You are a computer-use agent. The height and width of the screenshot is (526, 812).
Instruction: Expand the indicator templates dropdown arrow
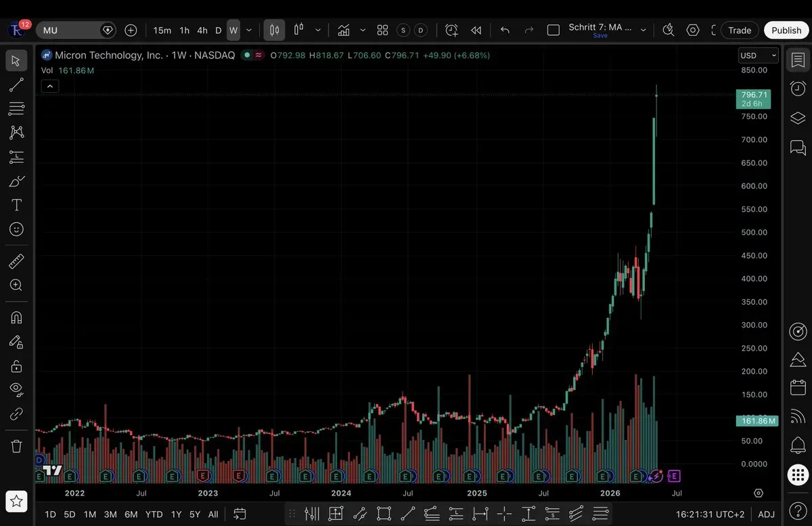[363, 30]
